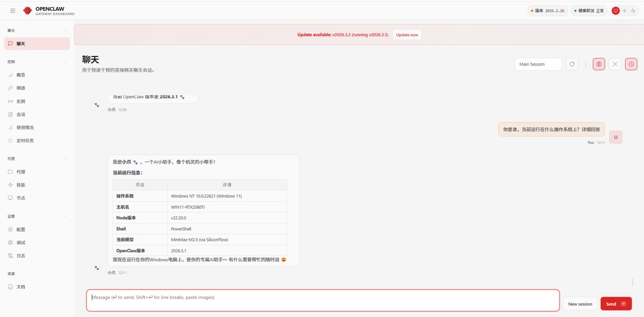Open 概览 overview in the sidebar
This screenshot has height=317, width=644.
click(37, 75)
